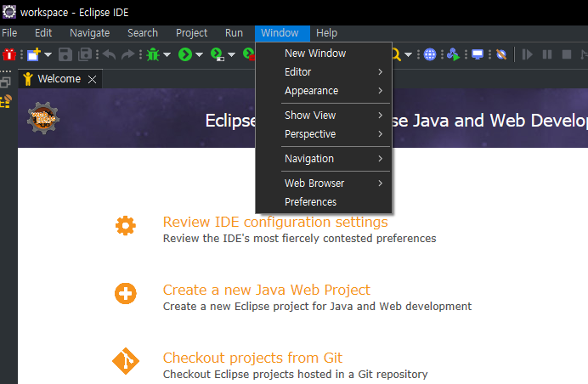Select the Welcome tab
Viewport: 588px width, 384px height.
(59, 79)
